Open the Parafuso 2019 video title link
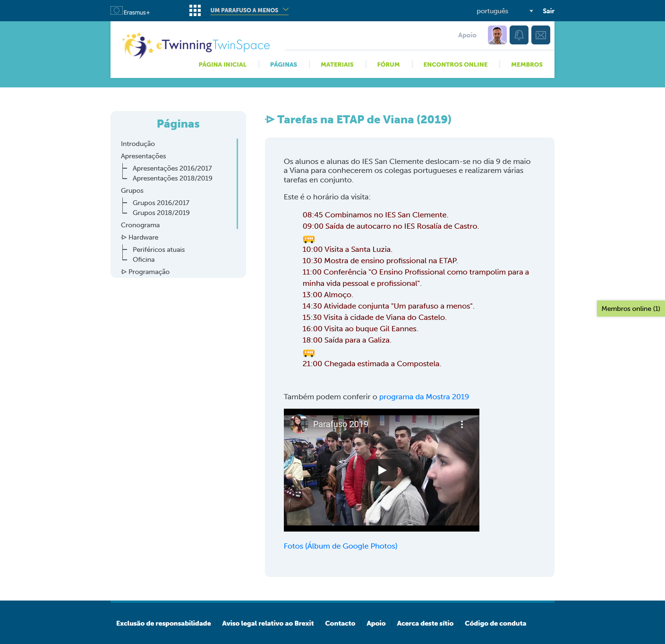The width and height of the screenshot is (665, 644). tap(341, 424)
